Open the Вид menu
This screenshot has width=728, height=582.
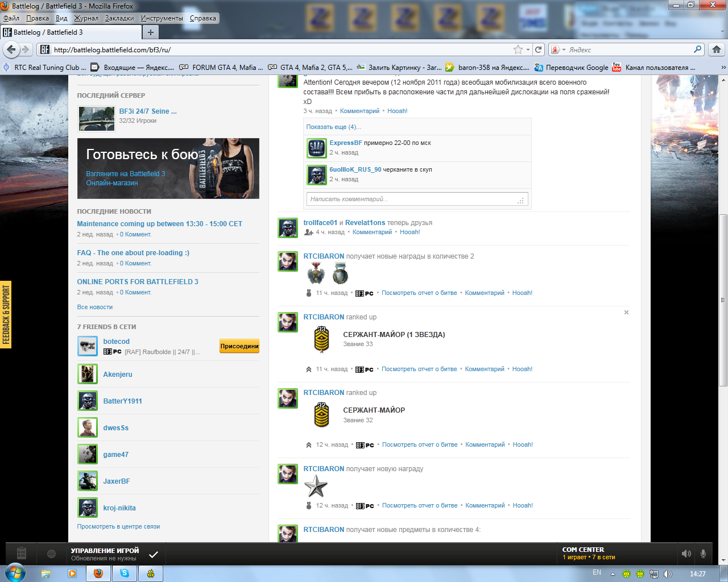(x=61, y=18)
